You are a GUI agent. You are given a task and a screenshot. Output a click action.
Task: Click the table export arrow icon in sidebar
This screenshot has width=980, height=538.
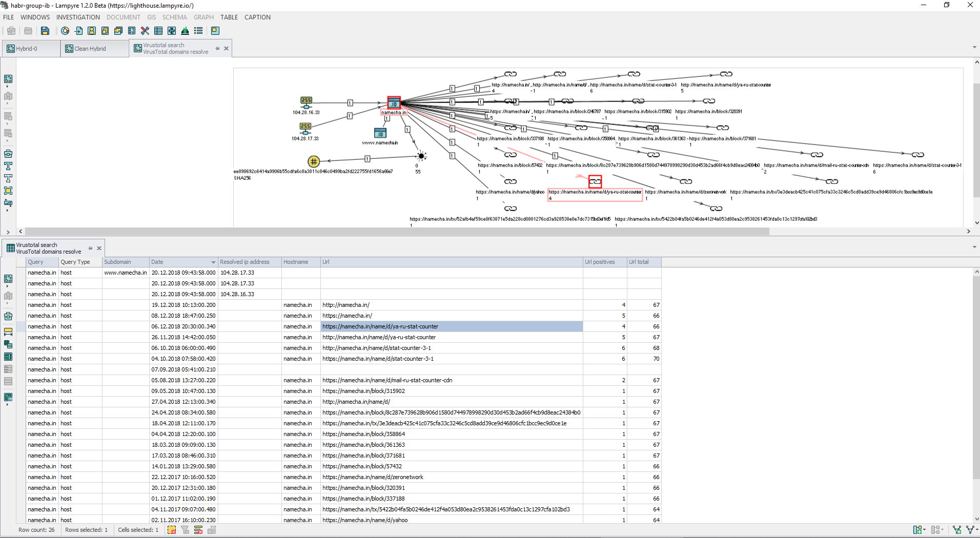(8, 397)
